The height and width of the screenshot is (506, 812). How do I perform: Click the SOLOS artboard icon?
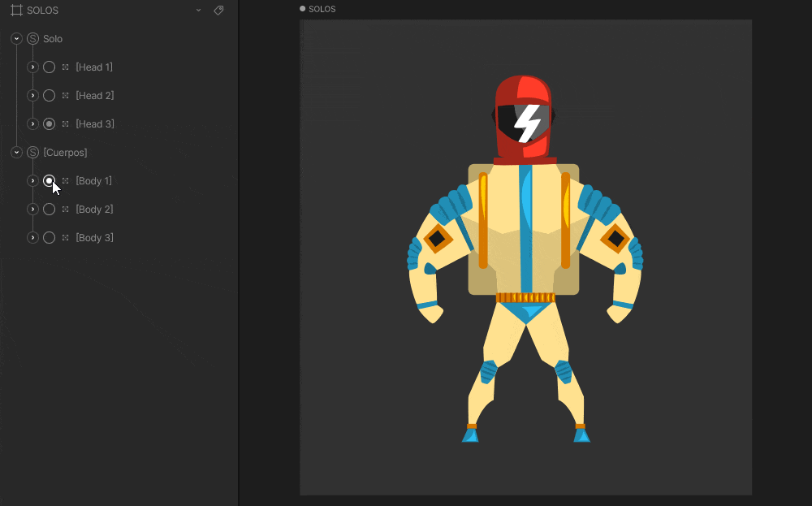(16, 11)
